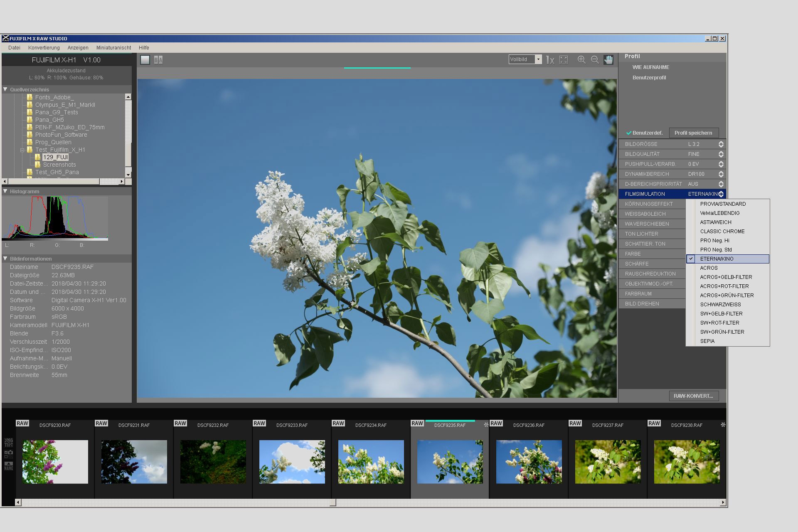Collapse the Bildinformationen panel
798x532 pixels.
tap(5, 259)
